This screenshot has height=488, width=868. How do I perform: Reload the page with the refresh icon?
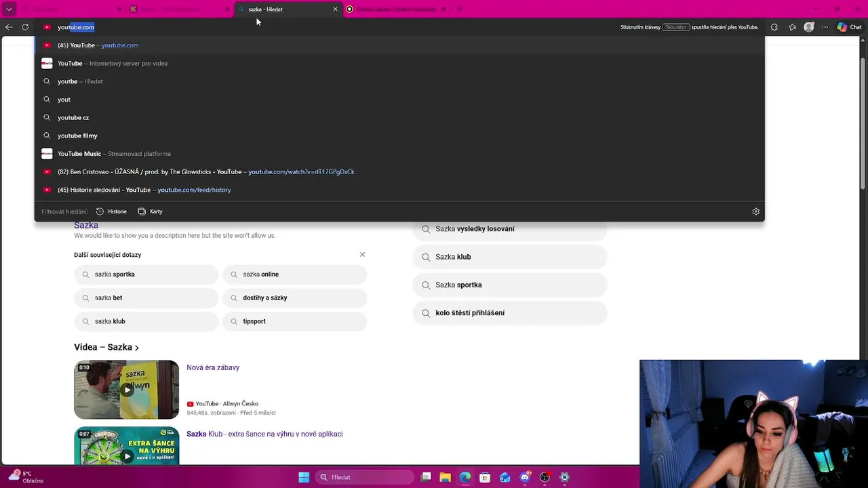point(25,27)
